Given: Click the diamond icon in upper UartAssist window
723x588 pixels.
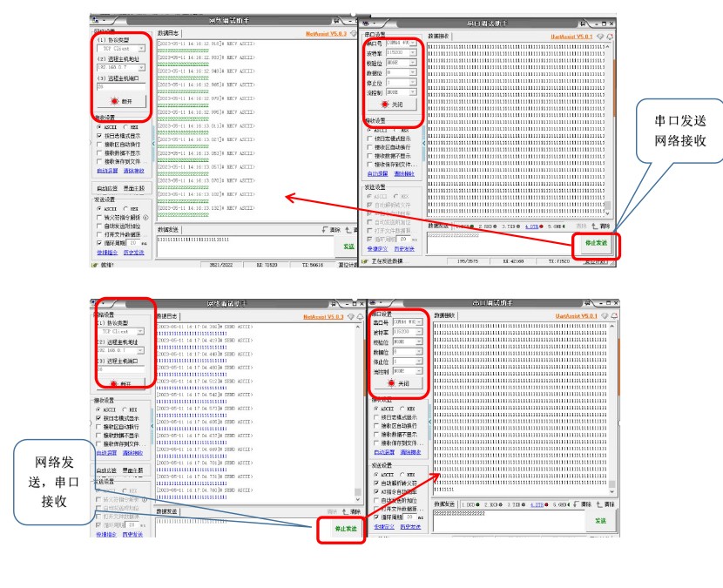Looking at the screenshot, I should (x=600, y=37).
